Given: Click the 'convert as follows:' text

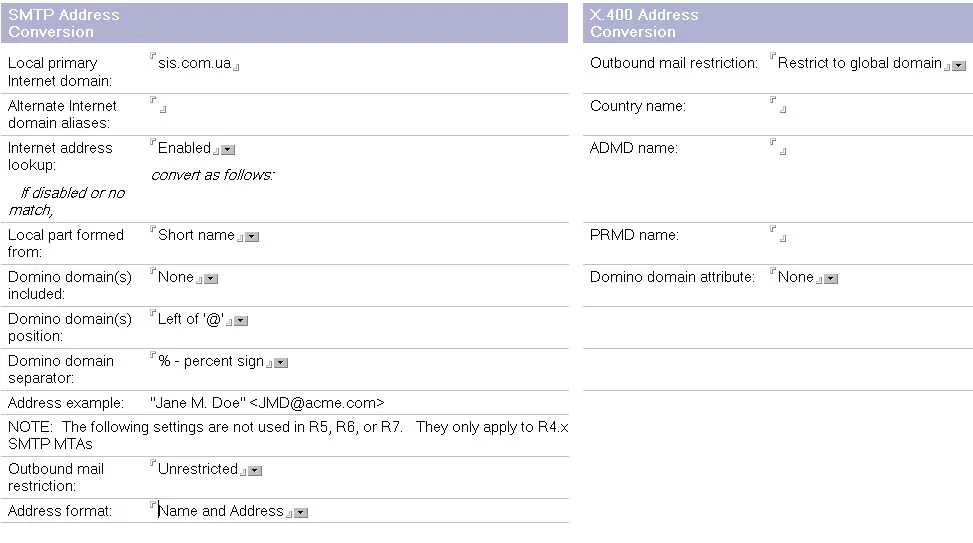Looking at the screenshot, I should tap(212, 175).
